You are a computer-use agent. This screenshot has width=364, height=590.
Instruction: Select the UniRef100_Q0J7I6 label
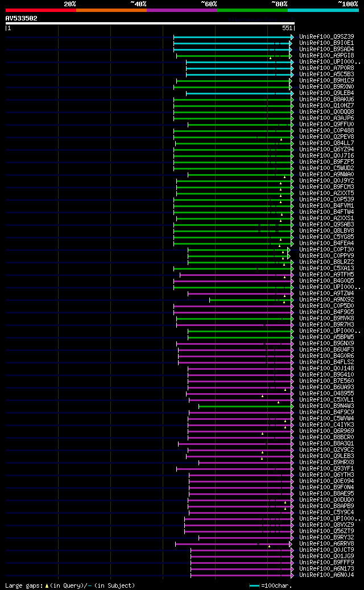(x=326, y=156)
